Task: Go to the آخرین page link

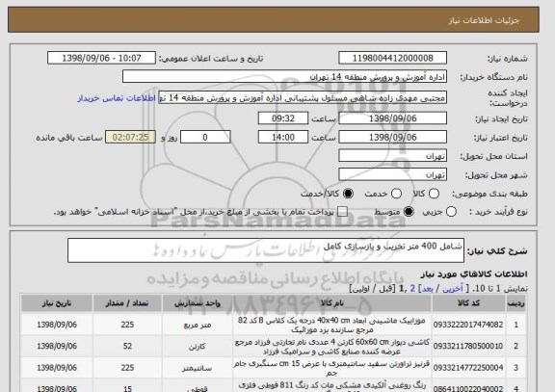Action: 452,289
